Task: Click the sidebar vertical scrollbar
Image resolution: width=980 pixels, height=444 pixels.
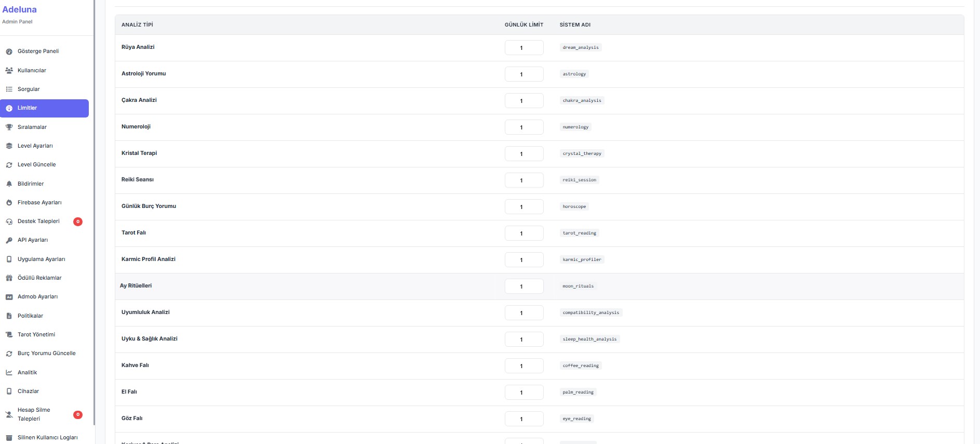Action: (x=94, y=208)
